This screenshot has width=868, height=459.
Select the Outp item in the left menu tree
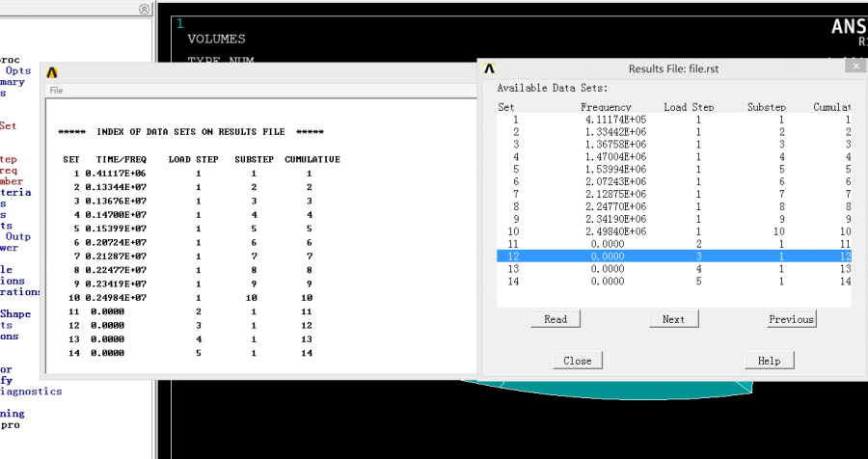coord(18,236)
